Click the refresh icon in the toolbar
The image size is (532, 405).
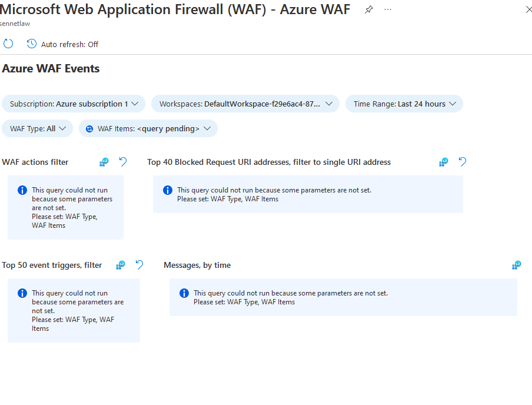8,44
